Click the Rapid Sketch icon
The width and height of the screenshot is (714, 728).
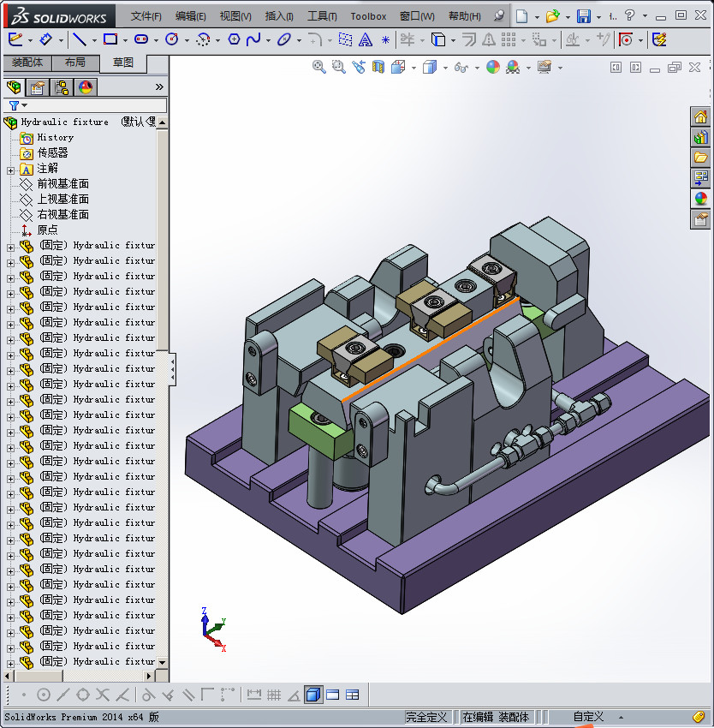(660, 39)
